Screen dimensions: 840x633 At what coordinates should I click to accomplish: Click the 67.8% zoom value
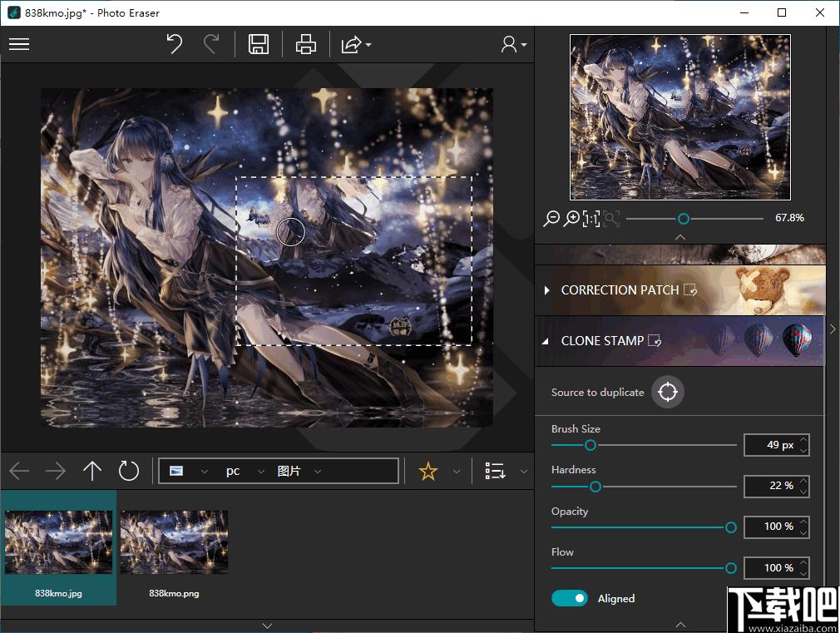click(789, 218)
